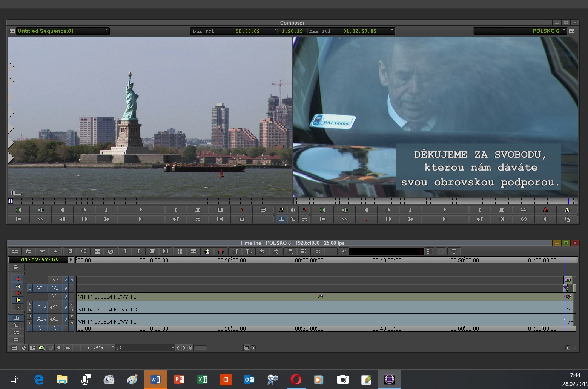Image resolution: width=588 pixels, height=389 pixels.
Task: Select the yellow Extract/Splice-In segment arrow tool
Action: click(18, 286)
